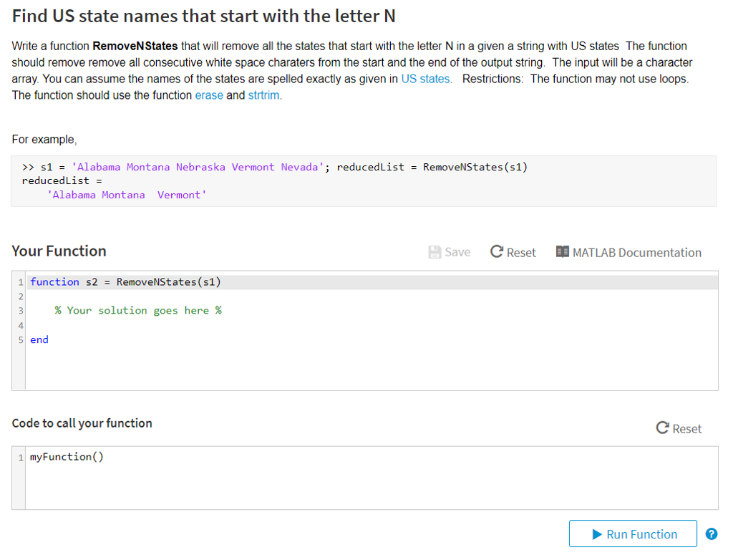Open the strtrim function link
733x560 pixels.
(x=265, y=95)
